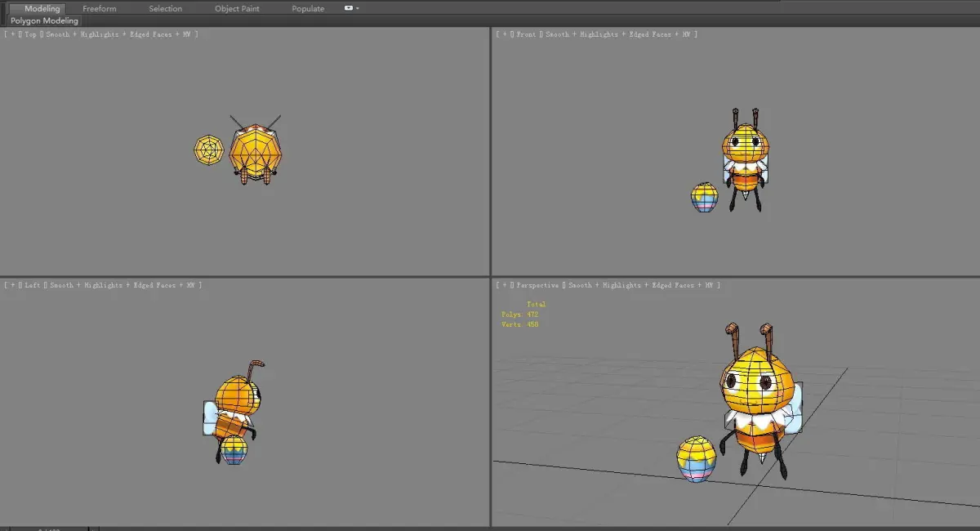Select the striped egg in Left viewport
The height and width of the screenshot is (531, 980).
point(234,451)
